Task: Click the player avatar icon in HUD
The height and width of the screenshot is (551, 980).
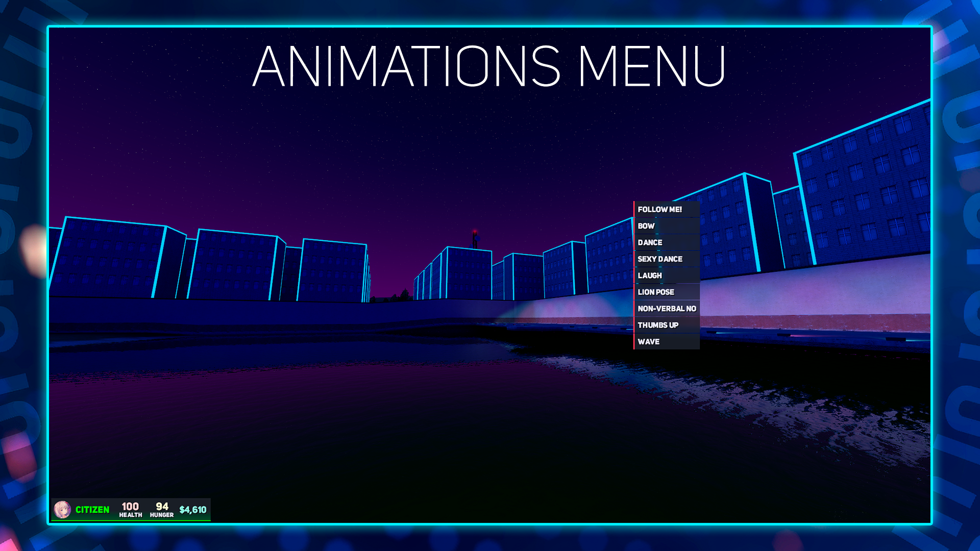Action: [62, 509]
